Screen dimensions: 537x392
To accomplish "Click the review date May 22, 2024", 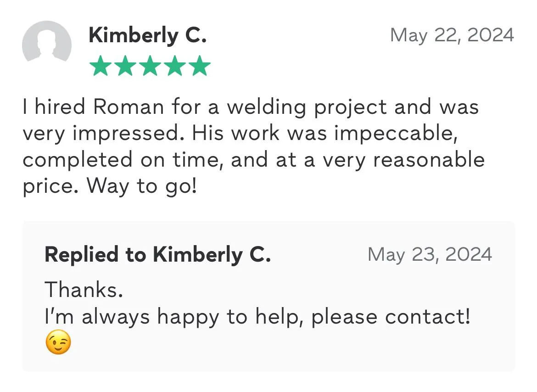I will click(452, 35).
